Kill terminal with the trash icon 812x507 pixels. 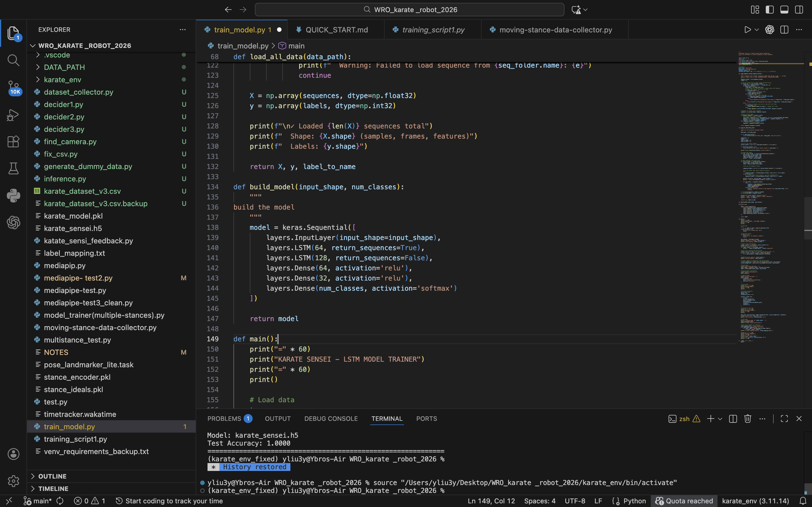click(748, 419)
